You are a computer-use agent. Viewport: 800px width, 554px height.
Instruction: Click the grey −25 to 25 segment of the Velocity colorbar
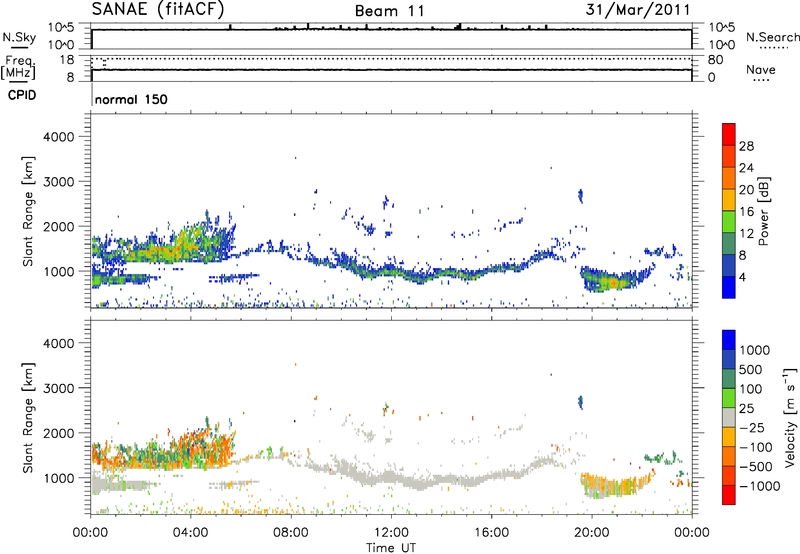729,417
